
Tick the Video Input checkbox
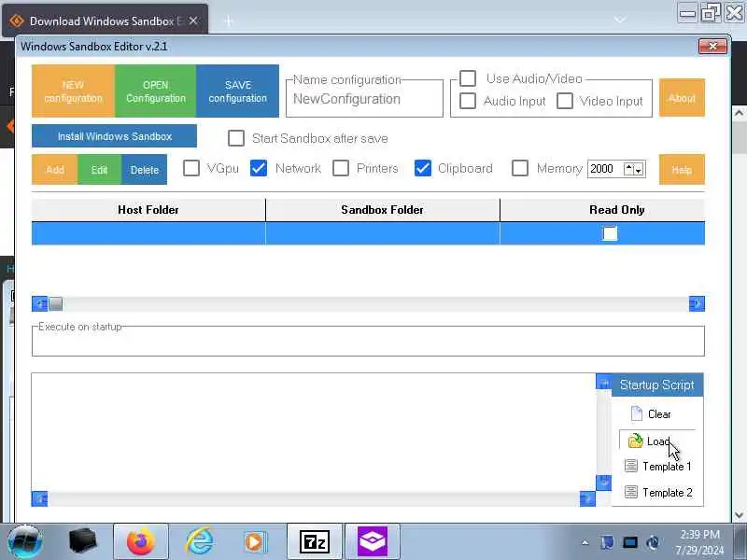tap(565, 101)
